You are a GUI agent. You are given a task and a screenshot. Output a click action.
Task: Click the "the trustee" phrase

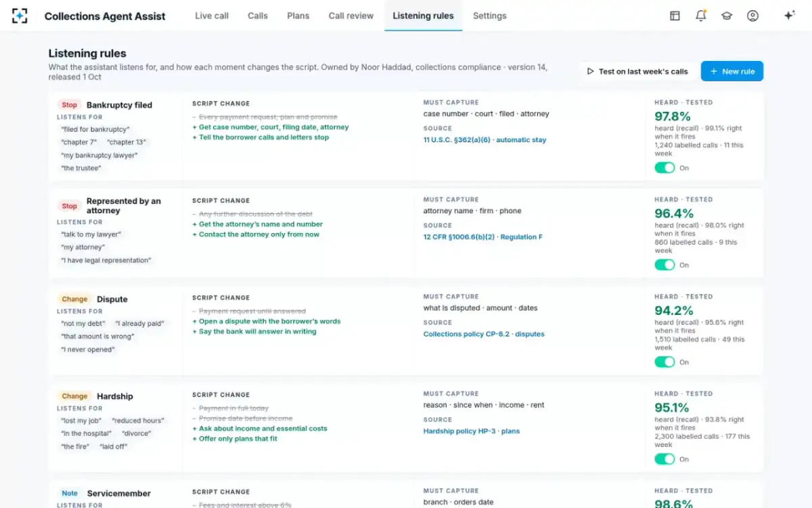81,168
